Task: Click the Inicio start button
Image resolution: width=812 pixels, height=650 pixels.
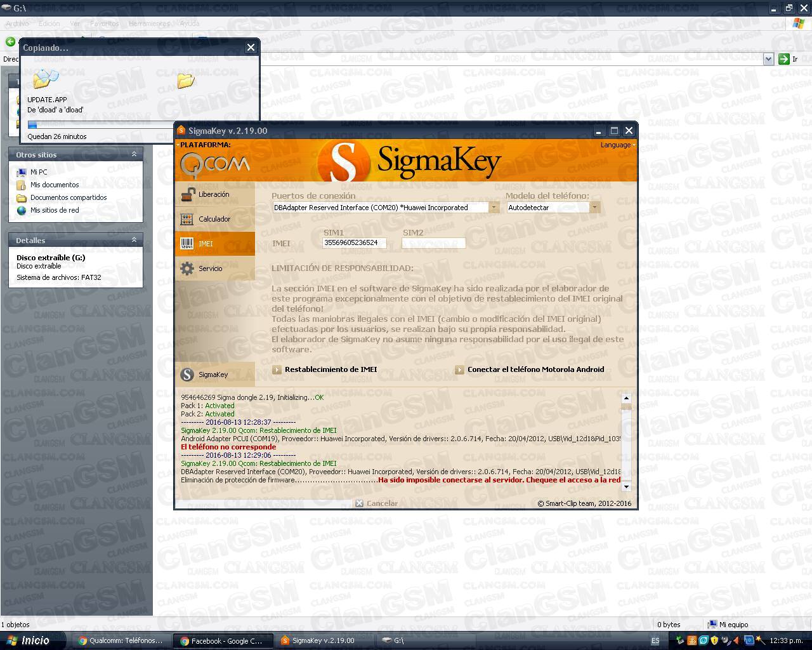Action: coord(33,640)
